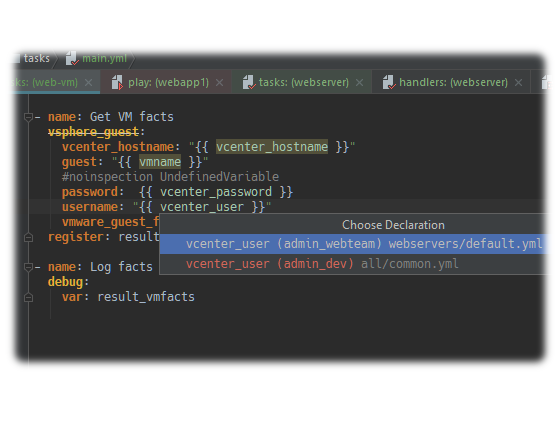560x440 pixels.
Task: Collapse the 'Get VM facts' task block
Action: coord(29,117)
